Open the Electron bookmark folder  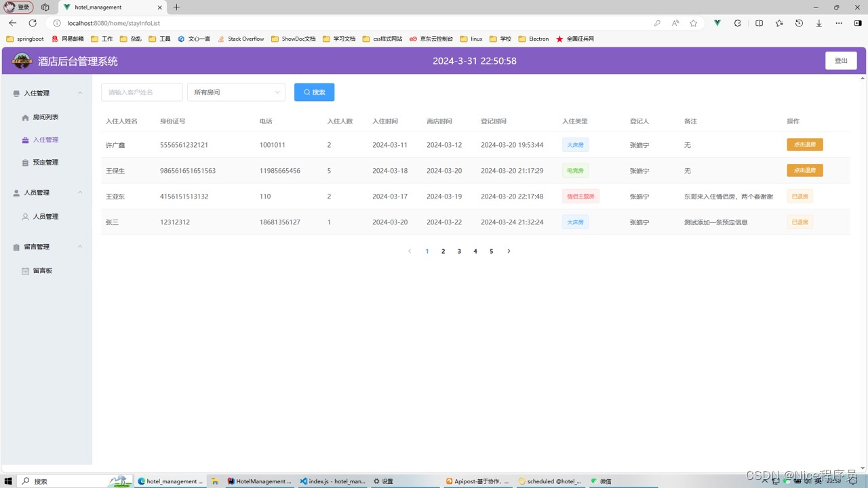click(x=534, y=39)
